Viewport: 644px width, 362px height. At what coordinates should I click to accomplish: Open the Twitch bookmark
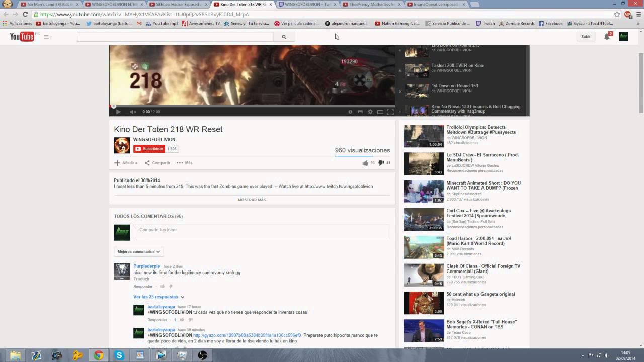click(x=485, y=23)
